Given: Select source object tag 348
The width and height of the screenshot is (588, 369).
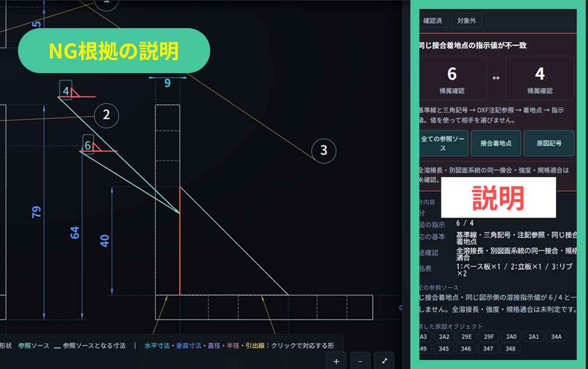Looking at the screenshot, I should pyautogui.click(x=510, y=349).
